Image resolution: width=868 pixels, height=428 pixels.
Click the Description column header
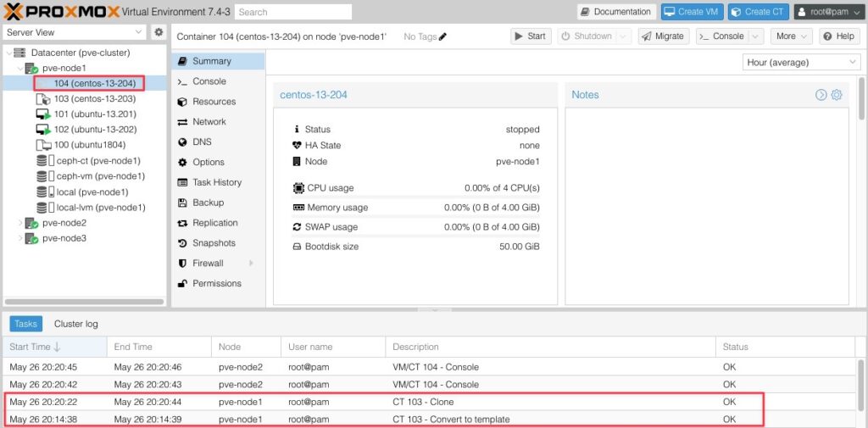coord(550,347)
